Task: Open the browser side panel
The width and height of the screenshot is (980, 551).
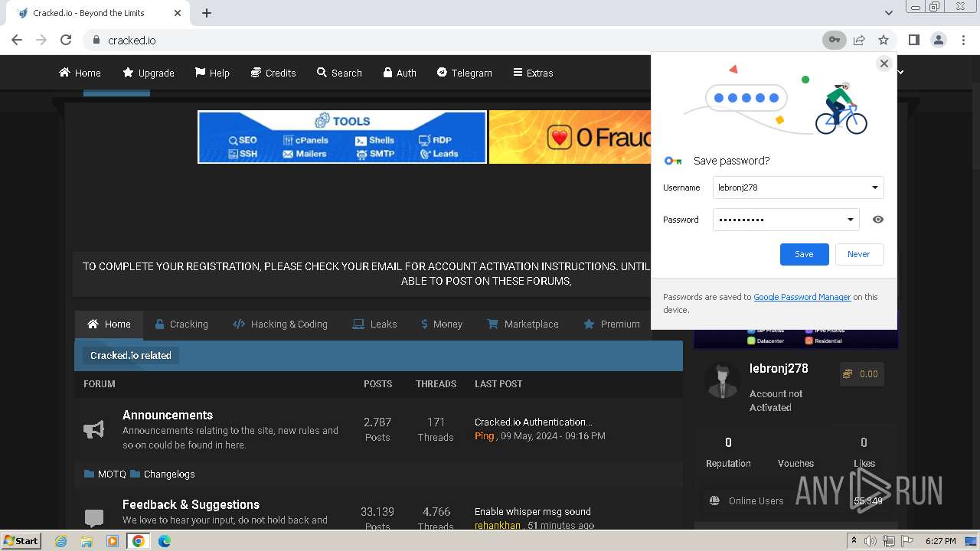Action: [x=913, y=40]
